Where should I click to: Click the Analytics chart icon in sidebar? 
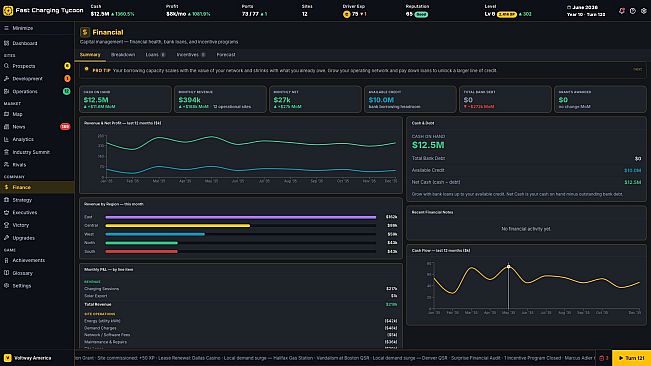pos(6,139)
